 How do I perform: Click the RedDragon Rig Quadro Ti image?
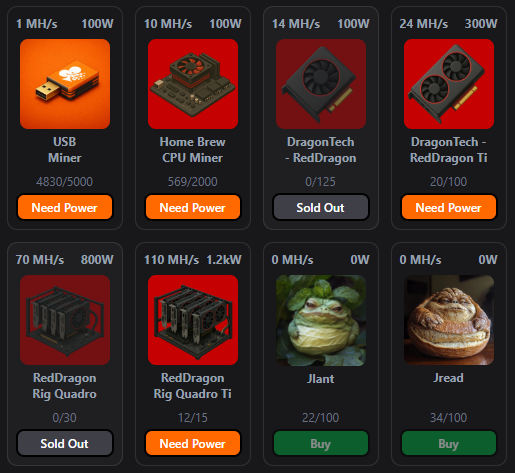point(193,320)
